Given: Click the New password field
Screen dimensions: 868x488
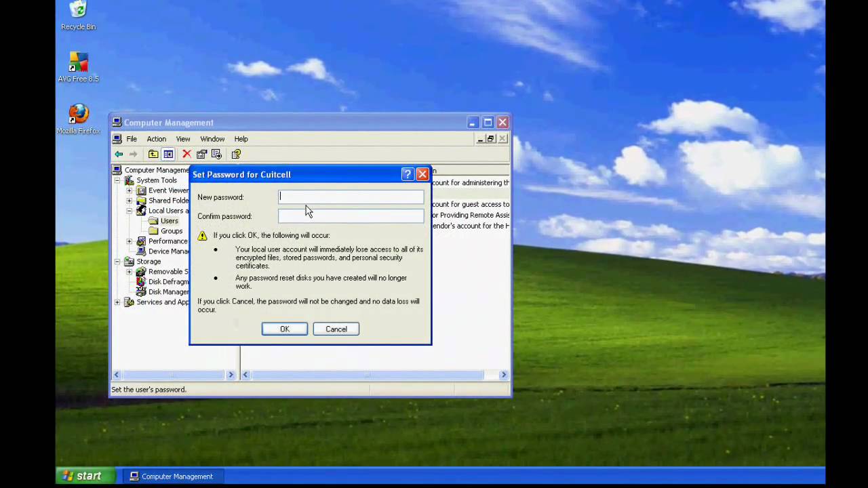Looking at the screenshot, I should pyautogui.click(x=351, y=197).
